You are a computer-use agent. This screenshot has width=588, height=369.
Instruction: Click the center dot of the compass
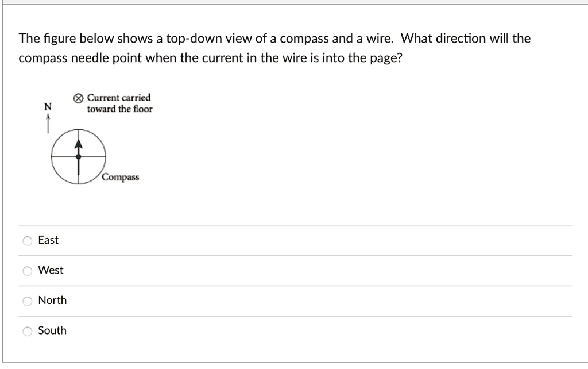pyautogui.click(x=78, y=156)
